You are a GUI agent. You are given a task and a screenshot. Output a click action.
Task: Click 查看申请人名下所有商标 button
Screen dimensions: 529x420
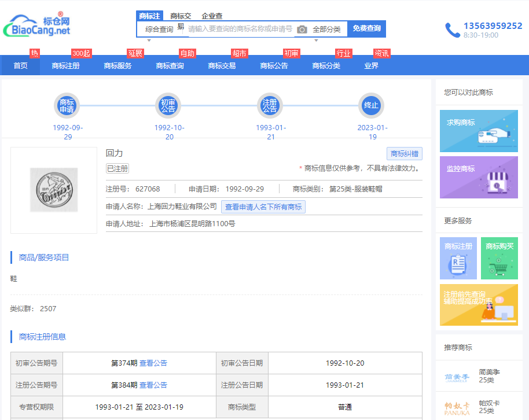click(x=263, y=207)
